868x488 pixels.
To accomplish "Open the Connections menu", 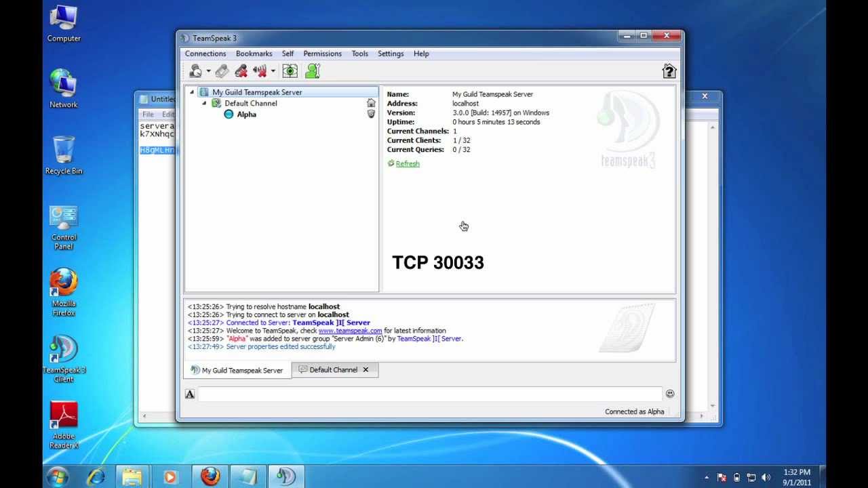I will 205,54.
